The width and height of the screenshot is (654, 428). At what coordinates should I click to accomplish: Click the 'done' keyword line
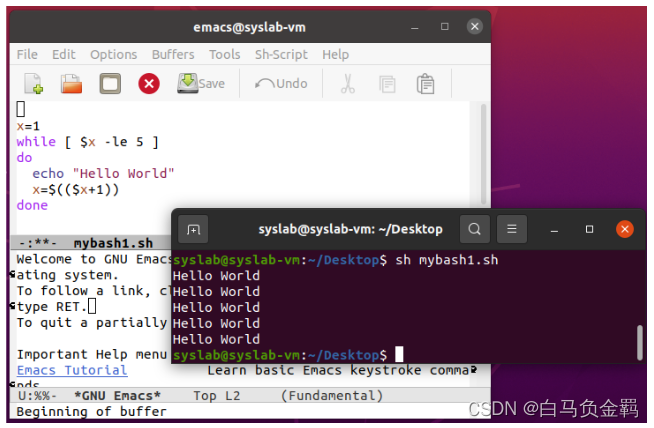tap(32, 206)
